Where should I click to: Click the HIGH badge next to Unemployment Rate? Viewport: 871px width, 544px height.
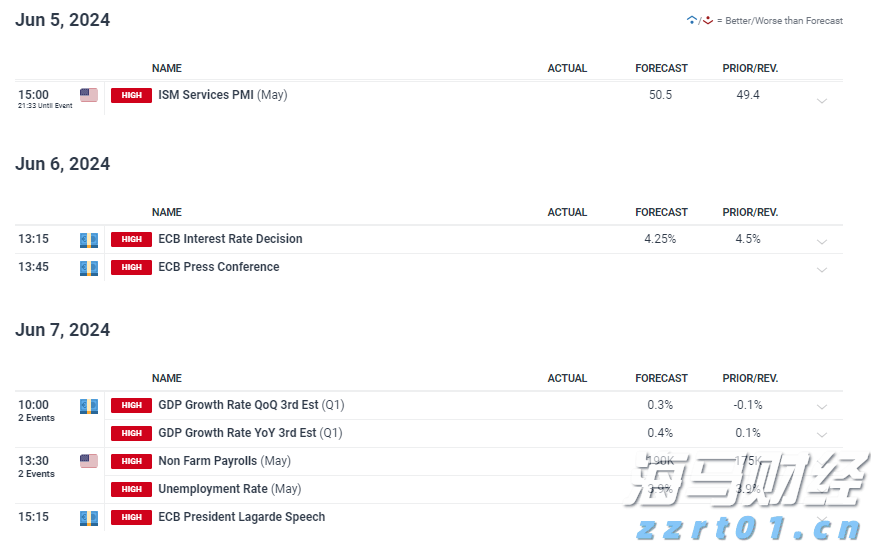131,489
